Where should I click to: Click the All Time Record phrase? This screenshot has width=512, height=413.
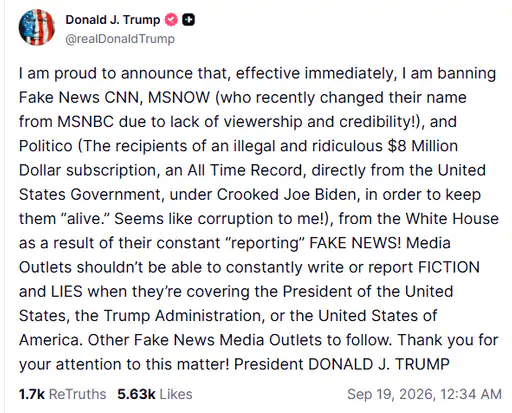pyautogui.click(x=245, y=170)
